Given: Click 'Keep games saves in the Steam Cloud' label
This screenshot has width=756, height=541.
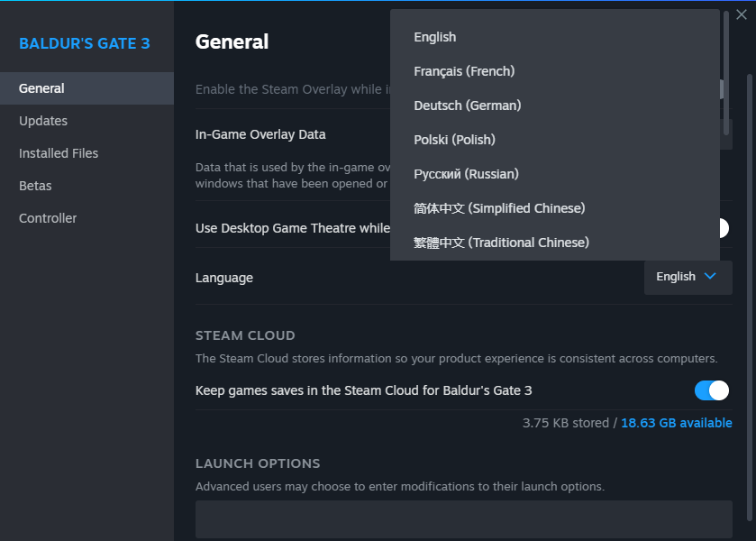Looking at the screenshot, I should tap(363, 390).
